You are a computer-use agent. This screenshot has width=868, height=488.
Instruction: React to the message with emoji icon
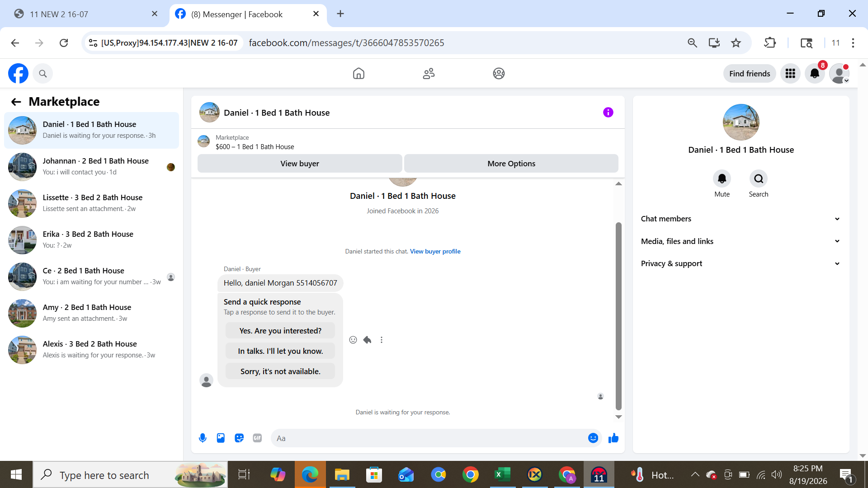[x=353, y=340]
